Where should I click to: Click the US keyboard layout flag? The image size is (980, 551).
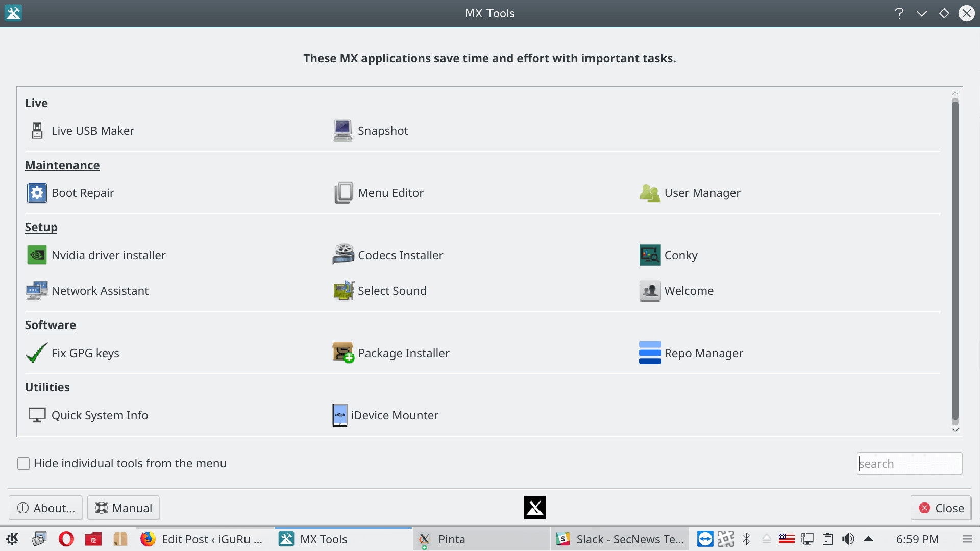(x=787, y=539)
